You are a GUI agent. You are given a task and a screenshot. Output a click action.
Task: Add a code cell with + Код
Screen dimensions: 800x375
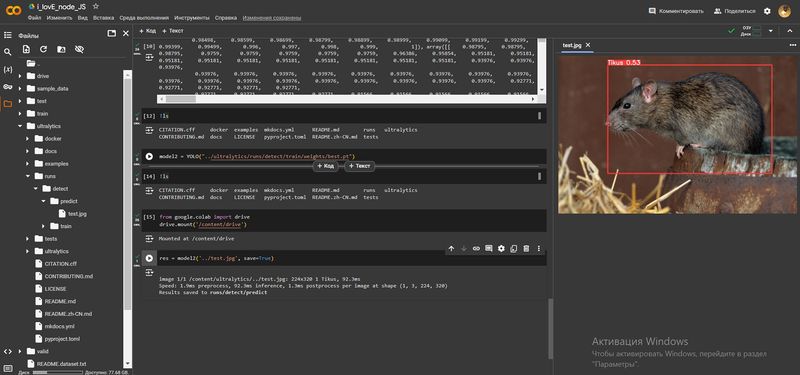click(x=147, y=31)
